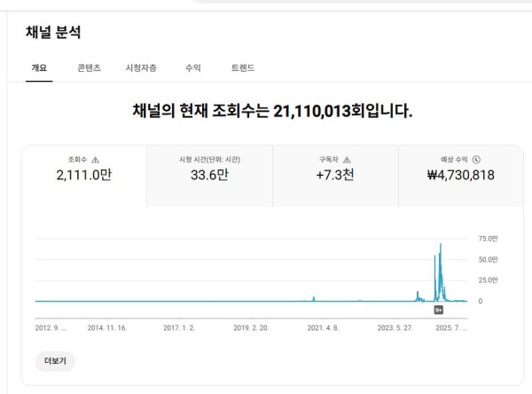Go to the 수익 tab

click(192, 67)
